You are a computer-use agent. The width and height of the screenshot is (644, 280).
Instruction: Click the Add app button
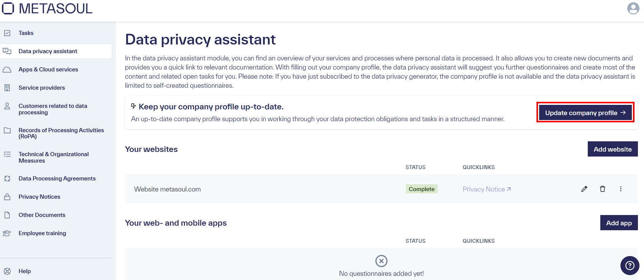click(619, 223)
